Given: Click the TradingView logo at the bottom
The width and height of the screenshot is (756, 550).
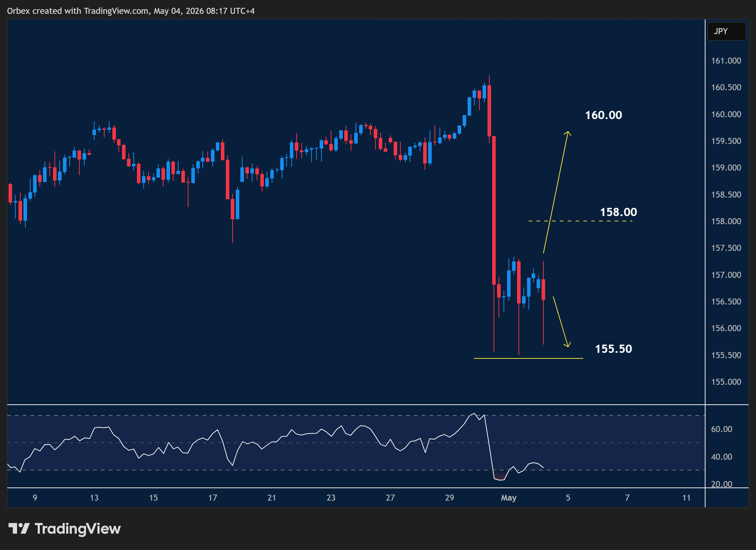Looking at the screenshot, I should pyautogui.click(x=64, y=529).
